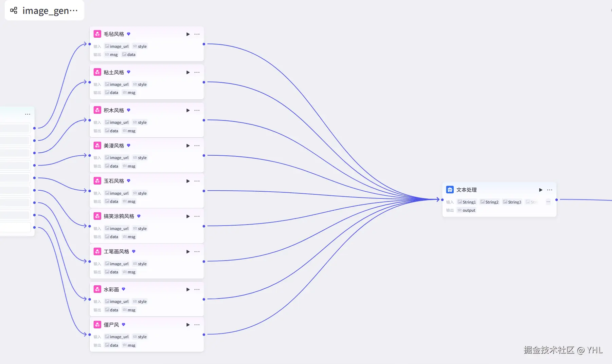Viewport: 612px width, 364px height.
Task: Select String1 input on 文本处理 node
Action: pyautogui.click(x=467, y=202)
